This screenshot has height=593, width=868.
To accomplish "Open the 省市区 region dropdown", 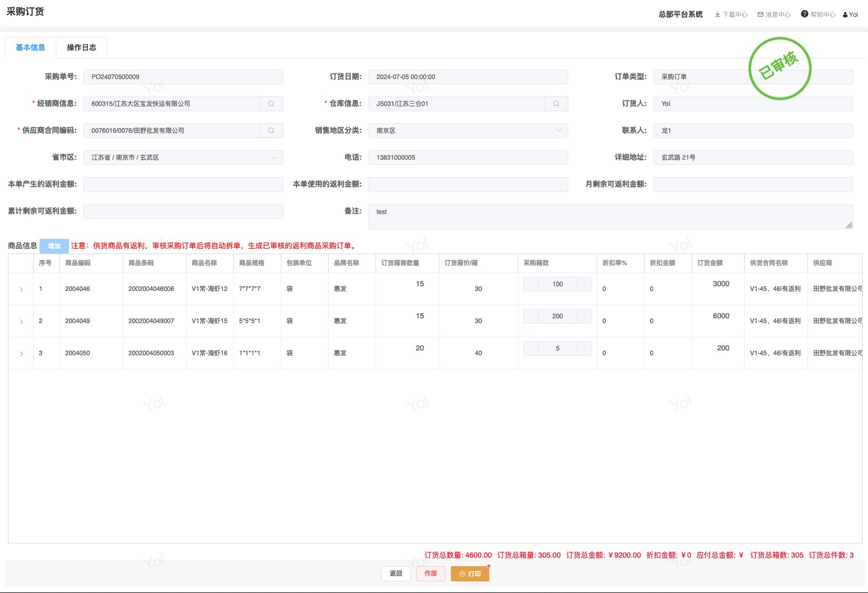I will (x=274, y=158).
